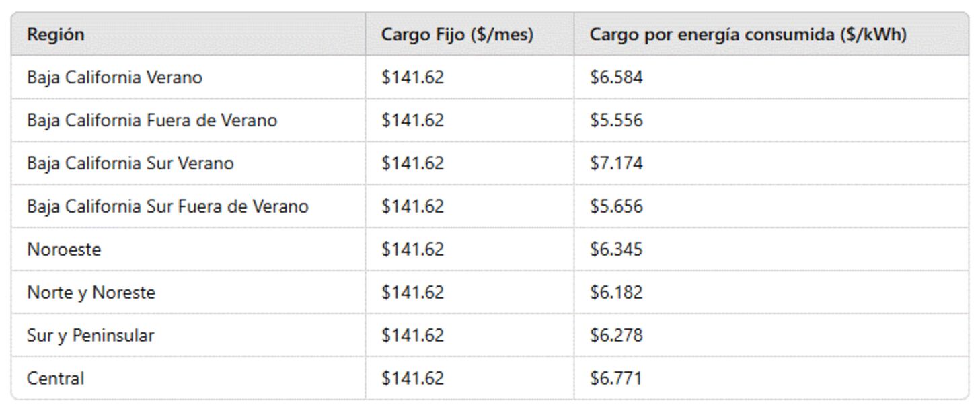Viewport: 980px width, 417px height.
Task: Click the $6.345 energy charge value
Action: click(x=616, y=250)
